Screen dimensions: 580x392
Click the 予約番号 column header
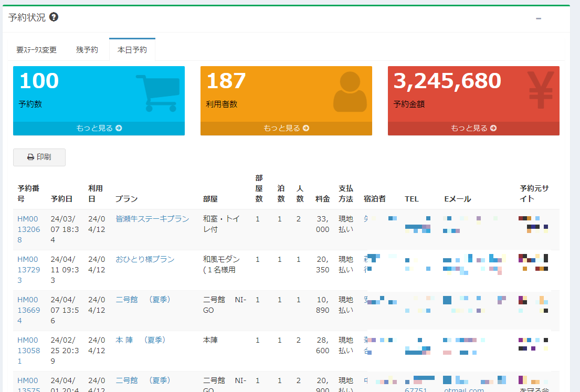click(x=28, y=194)
